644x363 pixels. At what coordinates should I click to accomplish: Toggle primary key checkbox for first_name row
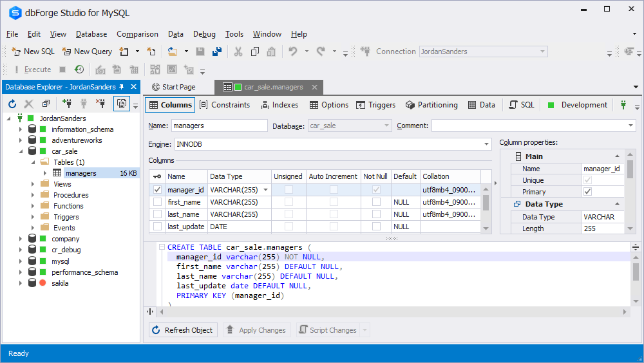click(x=157, y=202)
